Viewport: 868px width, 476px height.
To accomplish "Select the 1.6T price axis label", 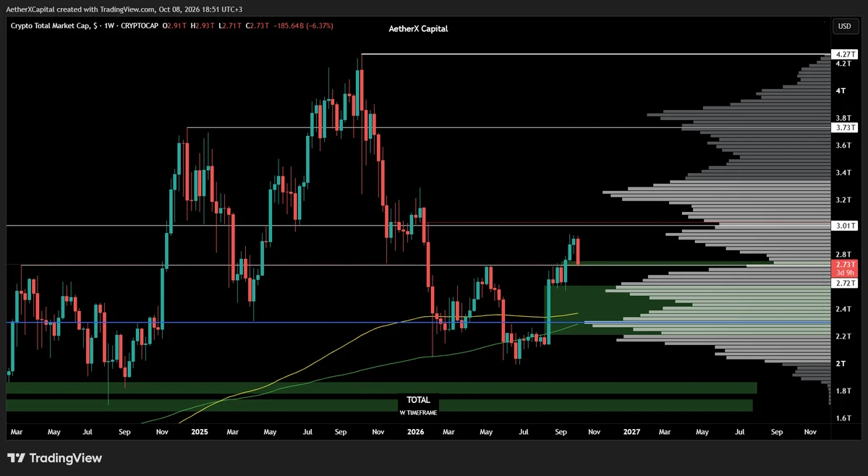I will [843, 418].
